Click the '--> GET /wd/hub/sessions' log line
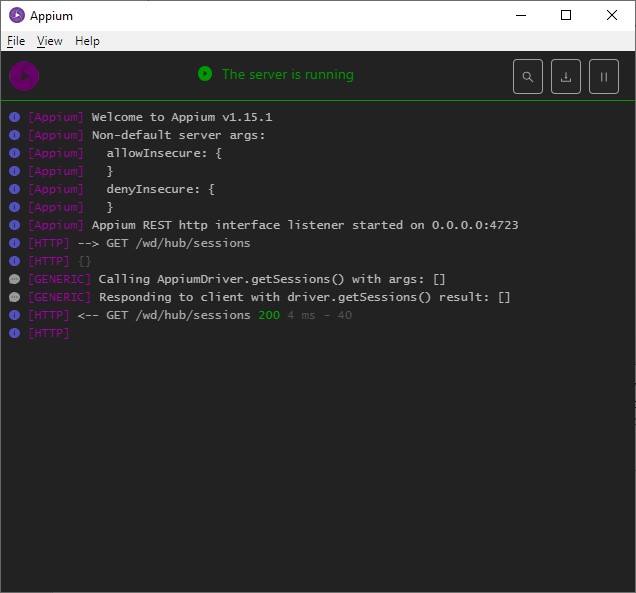Image resolution: width=636 pixels, height=593 pixels. 164,243
